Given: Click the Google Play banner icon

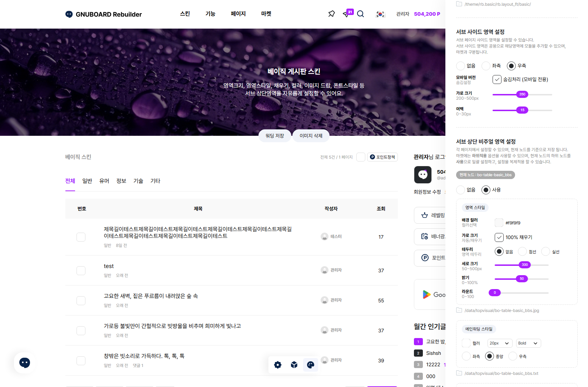Looking at the screenshot, I should point(426,294).
